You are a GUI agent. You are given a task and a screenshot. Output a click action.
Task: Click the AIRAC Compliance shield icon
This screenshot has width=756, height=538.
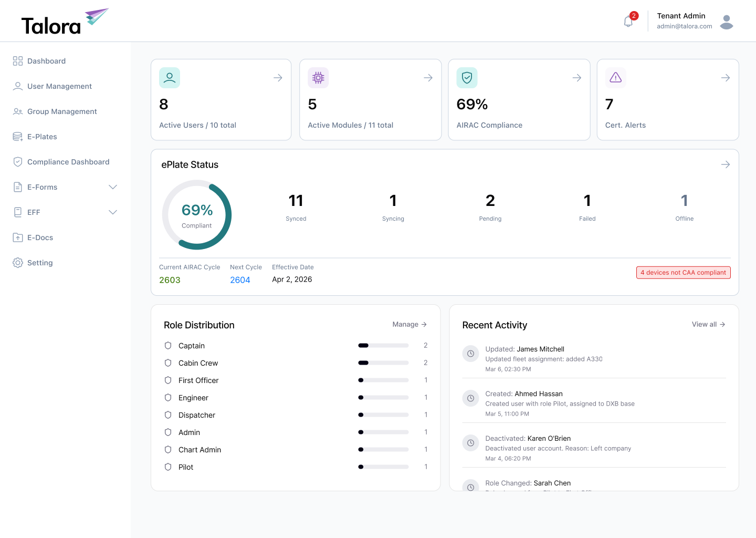467,78
